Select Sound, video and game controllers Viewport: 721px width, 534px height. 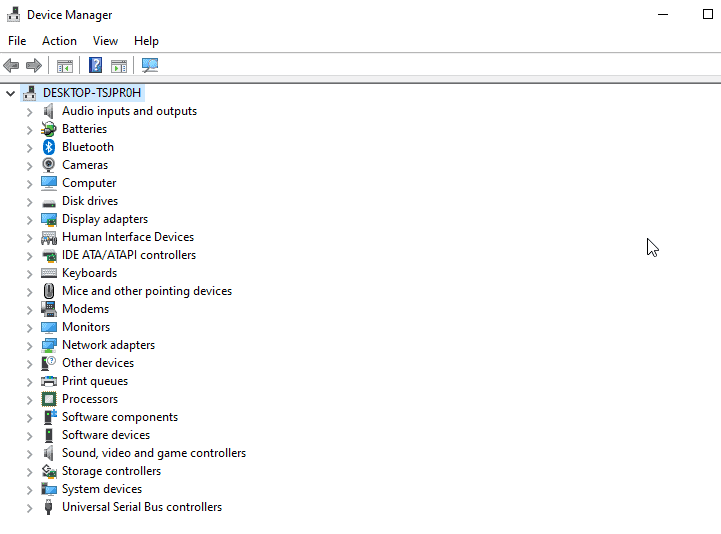[x=153, y=453]
